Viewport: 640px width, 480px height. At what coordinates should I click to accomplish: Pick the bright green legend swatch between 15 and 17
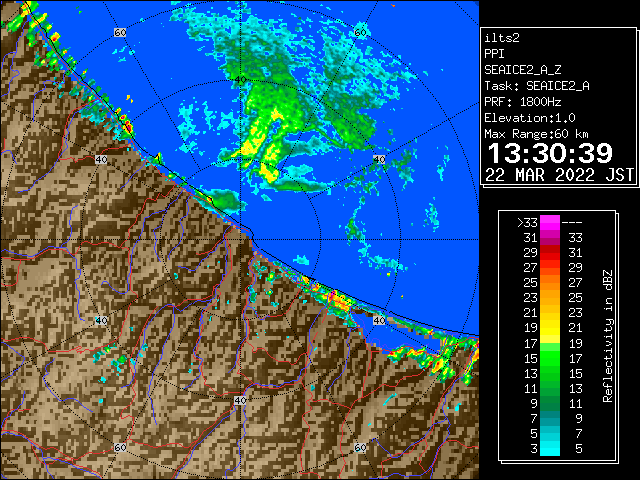(550, 358)
